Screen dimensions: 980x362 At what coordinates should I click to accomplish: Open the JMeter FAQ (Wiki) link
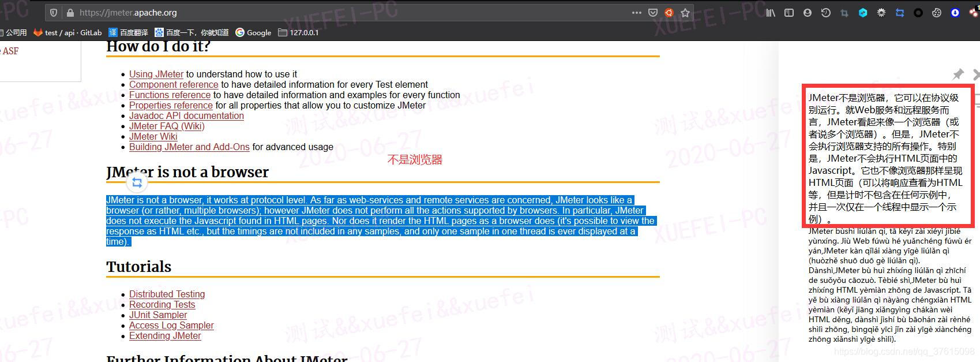coord(167,126)
